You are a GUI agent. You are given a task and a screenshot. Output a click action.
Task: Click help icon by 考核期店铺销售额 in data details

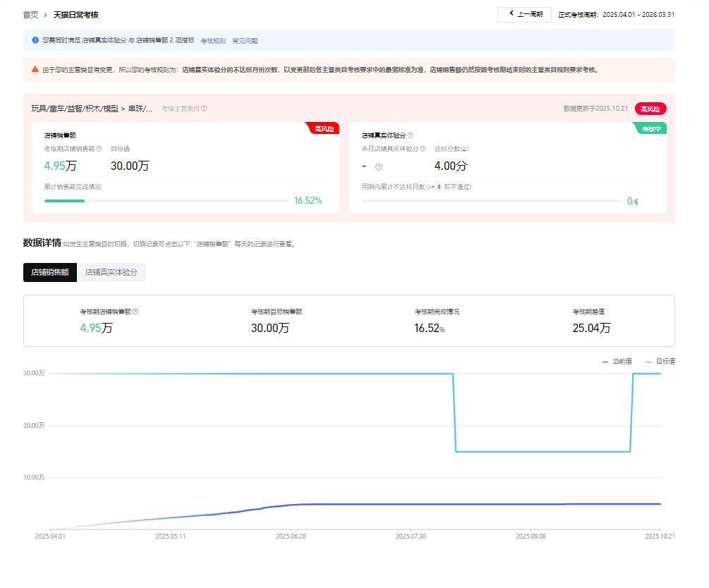tap(135, 311)
